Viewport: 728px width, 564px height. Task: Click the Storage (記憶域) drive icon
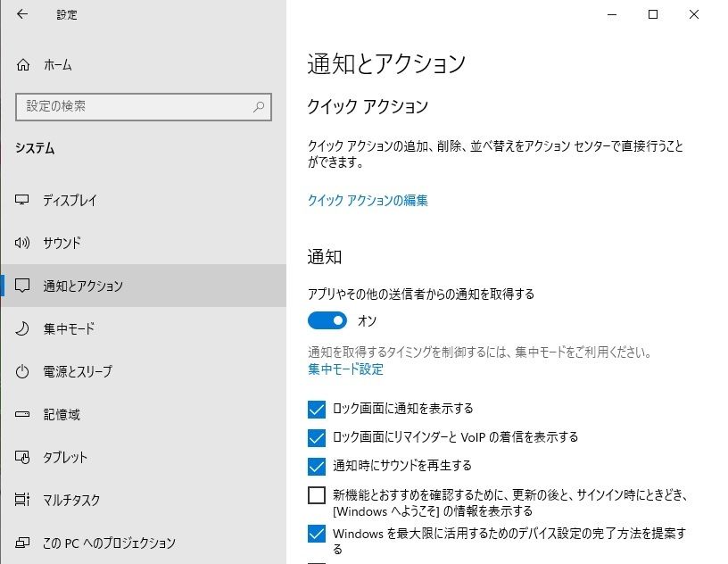coord(21,414)
